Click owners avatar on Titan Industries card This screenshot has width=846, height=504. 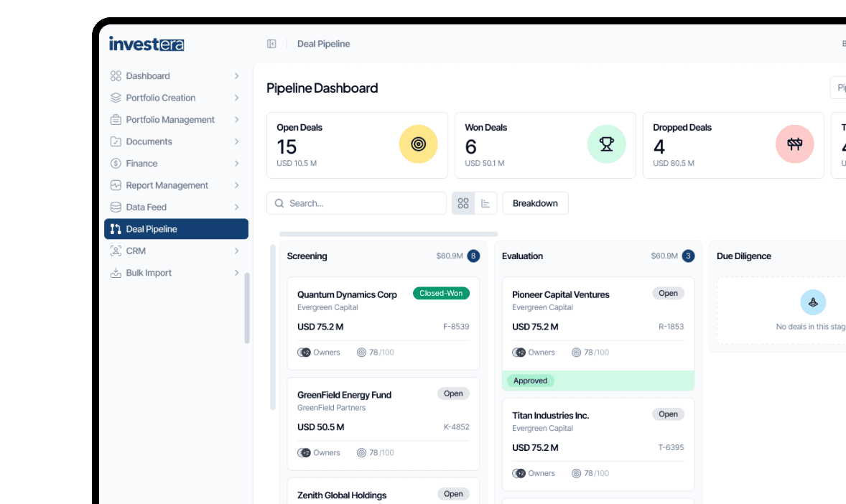[x=519, y=473]
